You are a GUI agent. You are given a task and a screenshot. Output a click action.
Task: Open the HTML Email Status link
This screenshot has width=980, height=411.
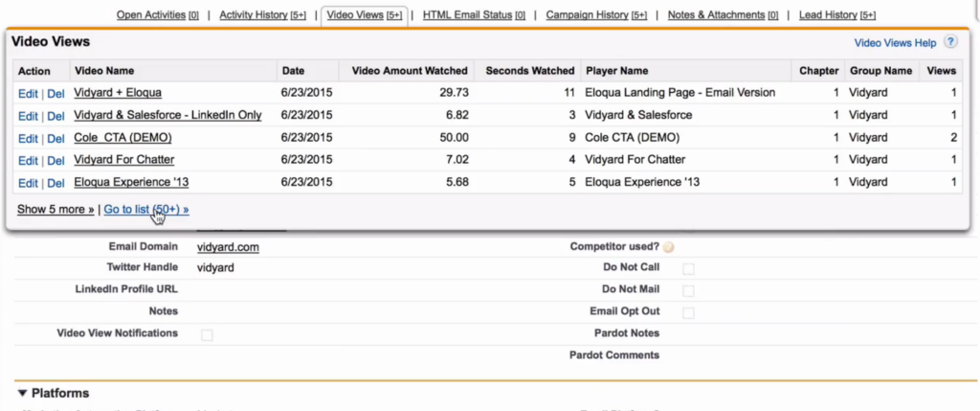coord(474,14)
